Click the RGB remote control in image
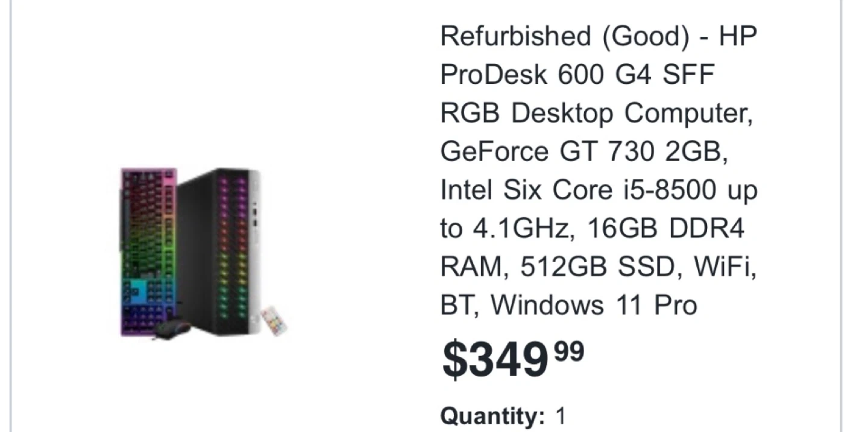The height and width of the screenshot is (432, 868). click(x=274, y=320)
